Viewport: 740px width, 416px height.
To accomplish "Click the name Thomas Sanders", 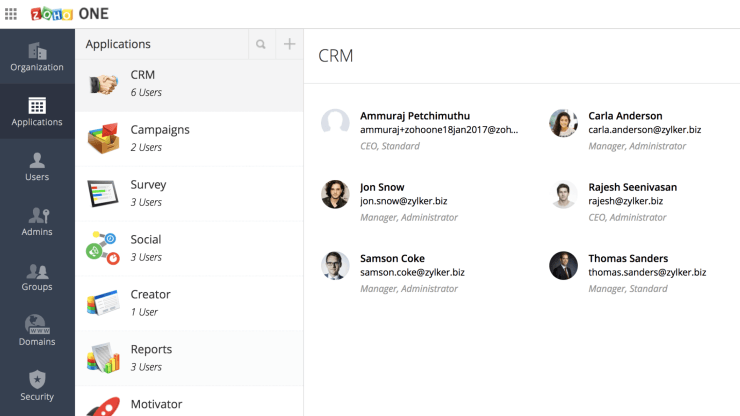I will coord(628,258).
